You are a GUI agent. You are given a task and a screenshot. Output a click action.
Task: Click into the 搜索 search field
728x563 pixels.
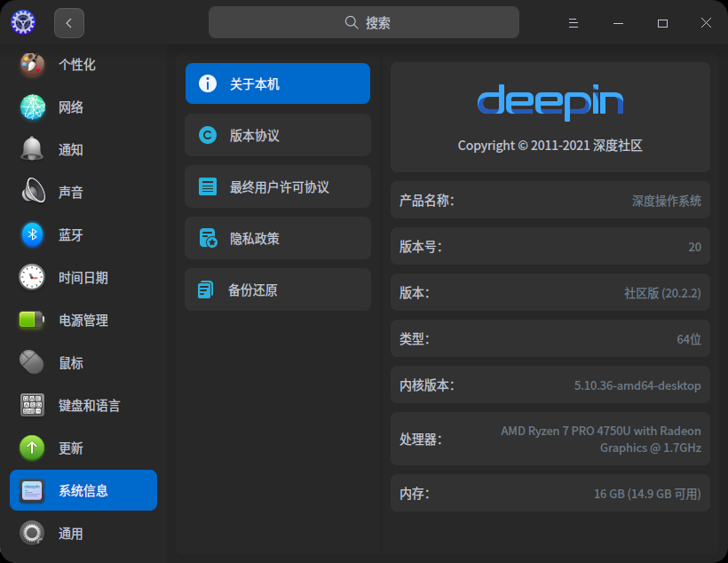(x=363, y=22)
